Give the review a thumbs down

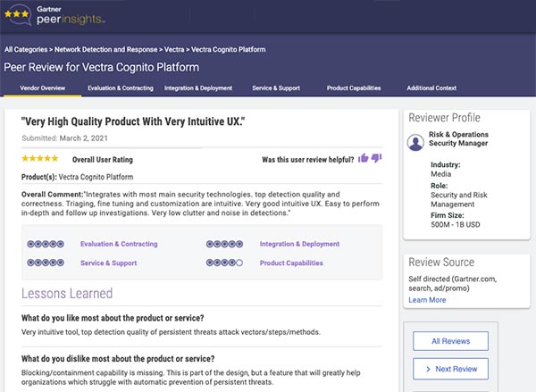(376, 158)
